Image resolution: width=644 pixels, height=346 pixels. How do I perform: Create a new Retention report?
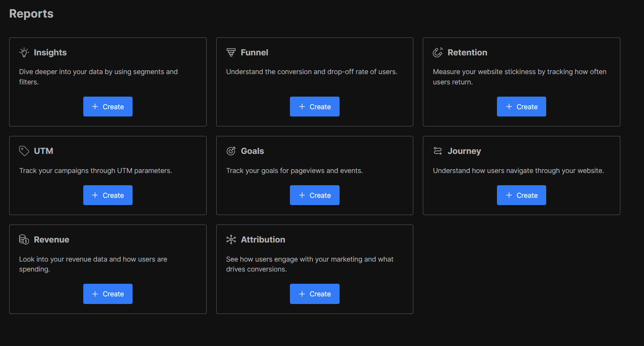pyautogui.click(x=521, y=107)
